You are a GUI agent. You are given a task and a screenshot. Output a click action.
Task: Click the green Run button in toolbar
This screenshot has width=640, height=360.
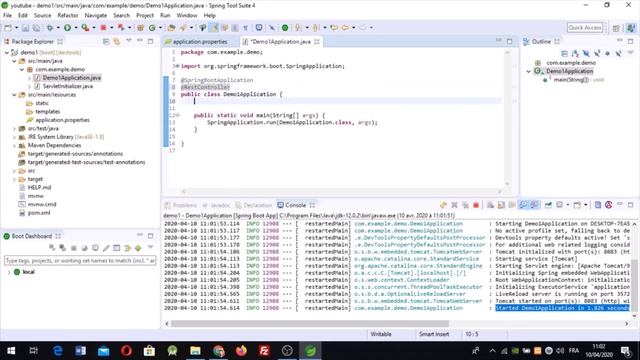(67, 28)
